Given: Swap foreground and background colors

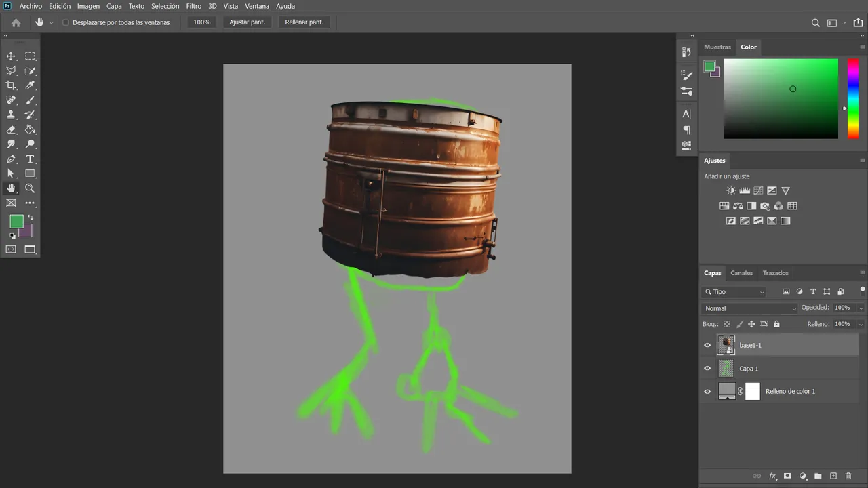Looking at the screenshot, I should [x=30, y=218].
